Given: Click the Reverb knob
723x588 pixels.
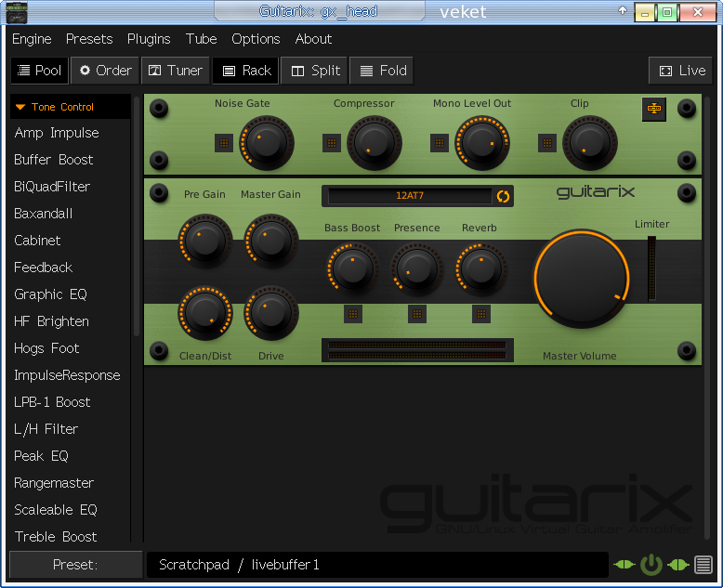Looking at the screenshot, I should pyautogui.click(x=481, y=269).
